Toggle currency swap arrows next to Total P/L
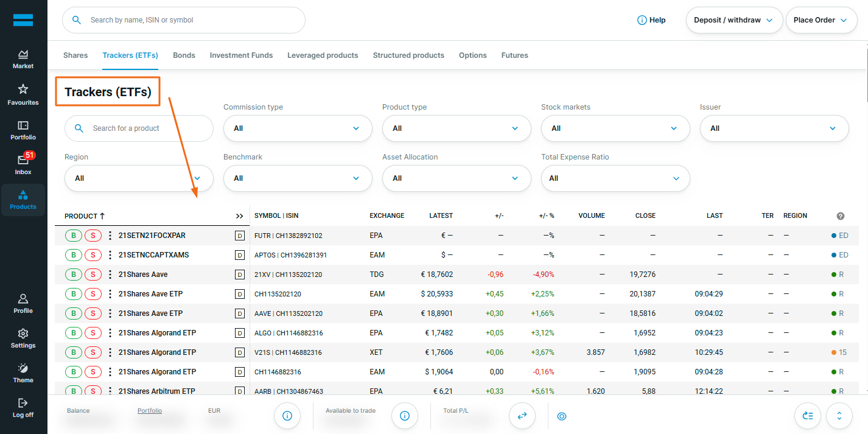The width and height of the screenshot is (868, 434). coord(522,416)
